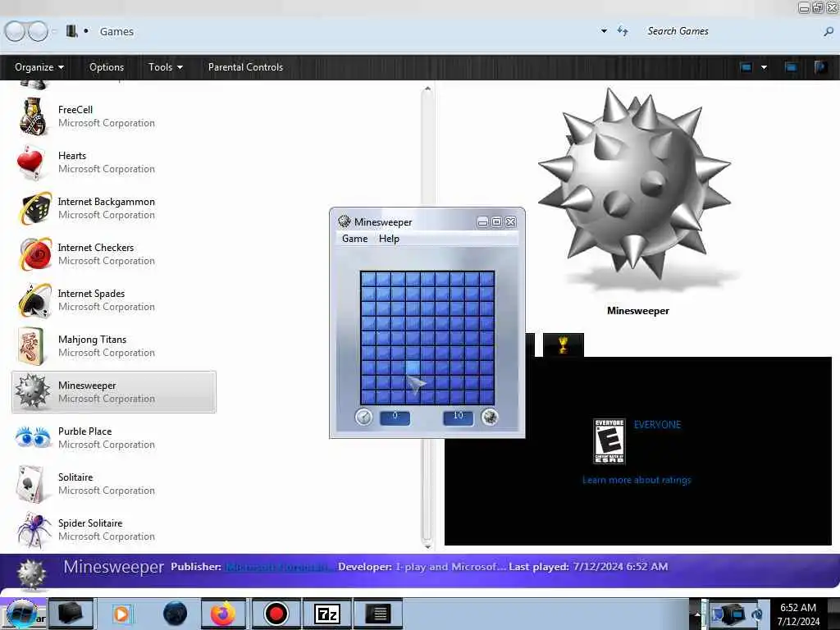
Task: Open 7-Zip from the taskbar
Action: point(326,614)
